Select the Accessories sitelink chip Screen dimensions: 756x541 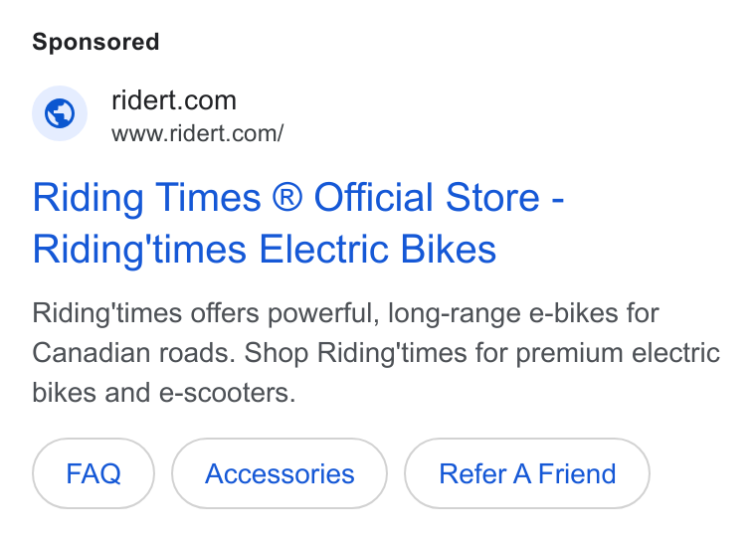click(280, 473)
